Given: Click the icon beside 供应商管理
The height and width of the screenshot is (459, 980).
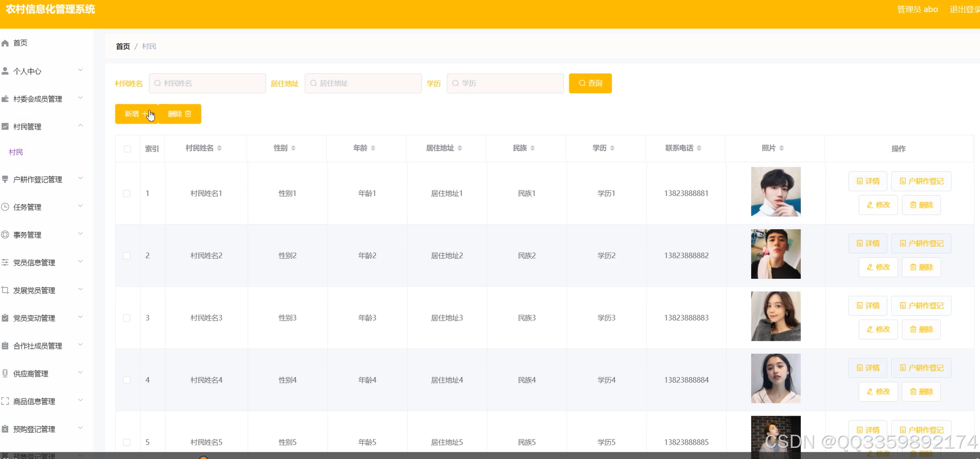Looking at the screenshot, I should coord(5,373).
